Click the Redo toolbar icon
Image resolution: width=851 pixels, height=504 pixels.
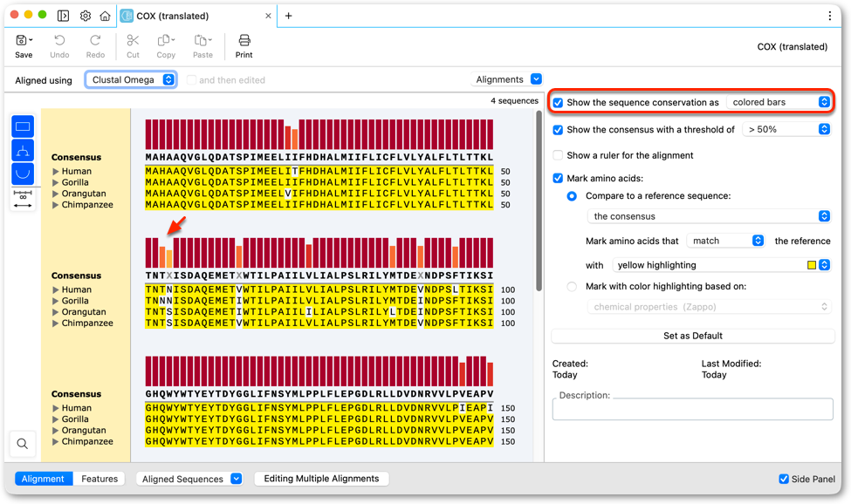[95, 41]
